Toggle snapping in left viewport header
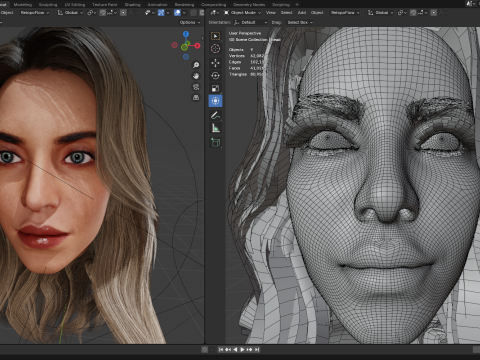This screenshot has width=480, height=360. pyautogui.click(x=102, y=13)
